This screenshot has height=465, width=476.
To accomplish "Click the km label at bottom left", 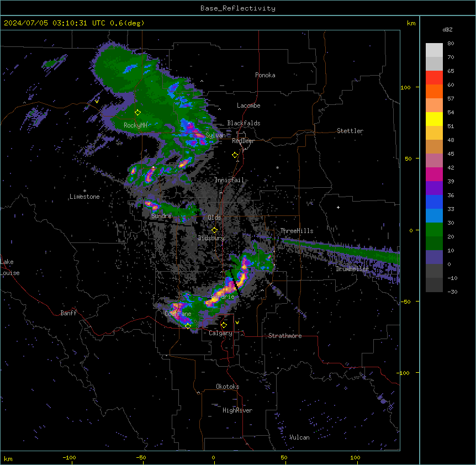I will tap(8, 458).
